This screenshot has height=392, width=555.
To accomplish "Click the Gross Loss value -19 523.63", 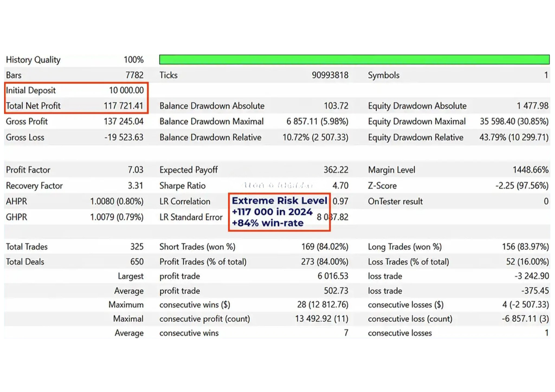I will pos(123,137).
